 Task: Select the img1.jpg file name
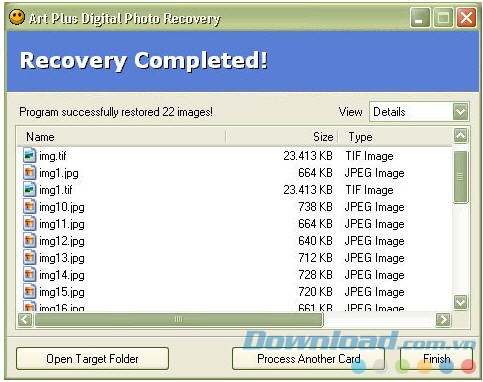pos(59,173)
